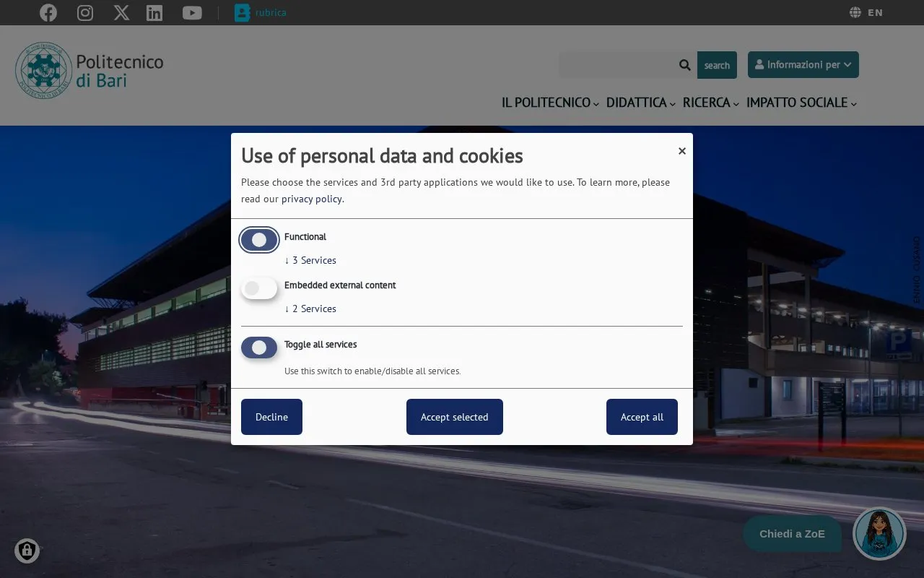Click the Accept all button
Viewport: 924px width, 578px height.
[x=642, y=417]
